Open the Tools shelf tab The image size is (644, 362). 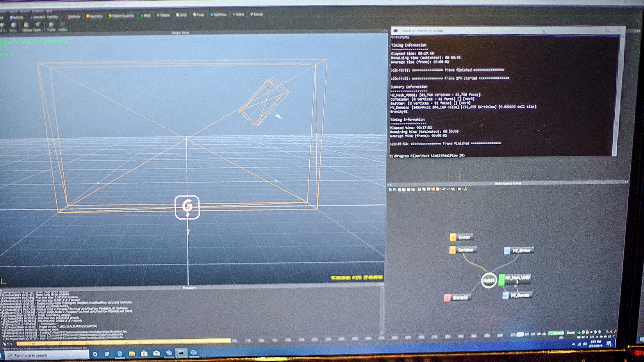198,15
